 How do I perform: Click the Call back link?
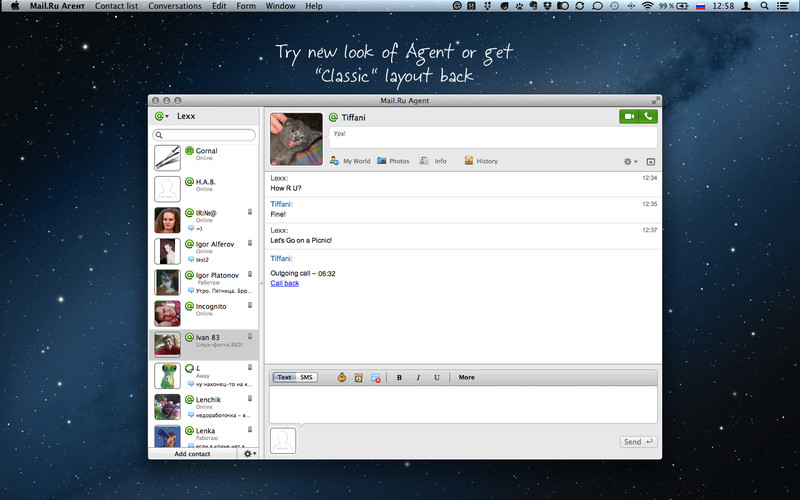(285, 283)
